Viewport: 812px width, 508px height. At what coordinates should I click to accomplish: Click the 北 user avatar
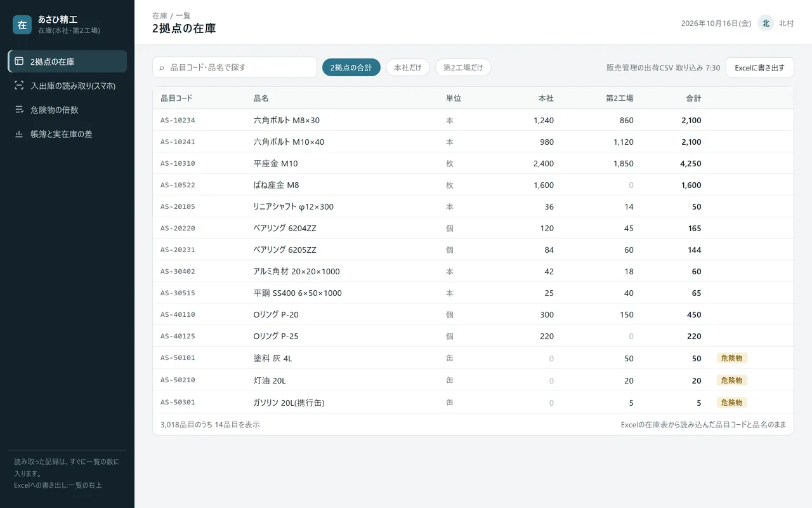point(766,23)
